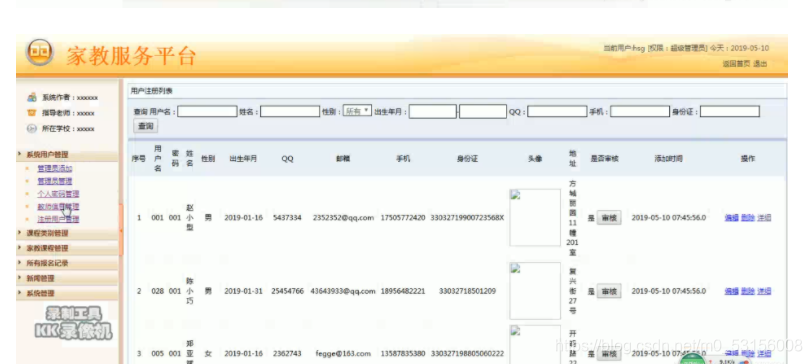Open the 个人密码管理 page
Viewport: 812px width, 364px height.
click(x=58, y=194)
